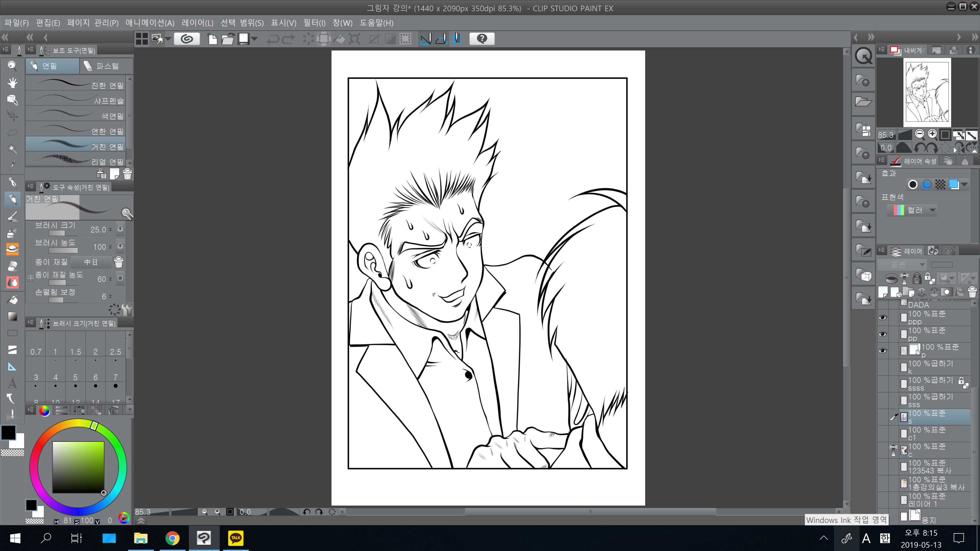Switch to the 파스텔 sub tool tab
The height and width of the screenshot is (551, 980).
(107, 66)
